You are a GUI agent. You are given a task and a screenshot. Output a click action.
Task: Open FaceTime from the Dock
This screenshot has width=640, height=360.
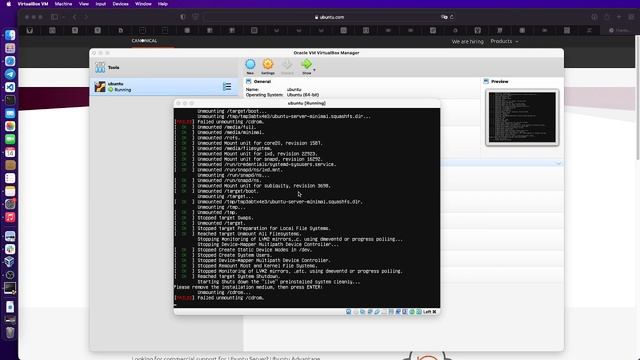pos(10,139)
